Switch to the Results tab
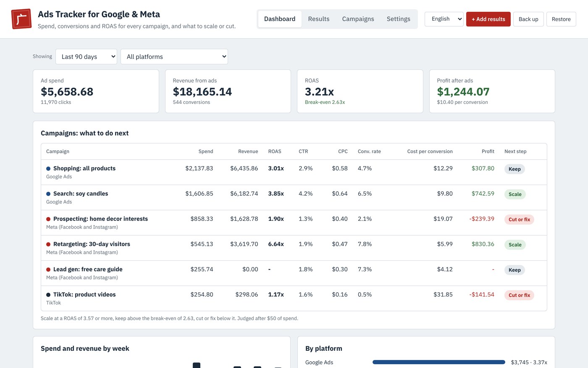588x368 pixels. click(x=319, y=19)
